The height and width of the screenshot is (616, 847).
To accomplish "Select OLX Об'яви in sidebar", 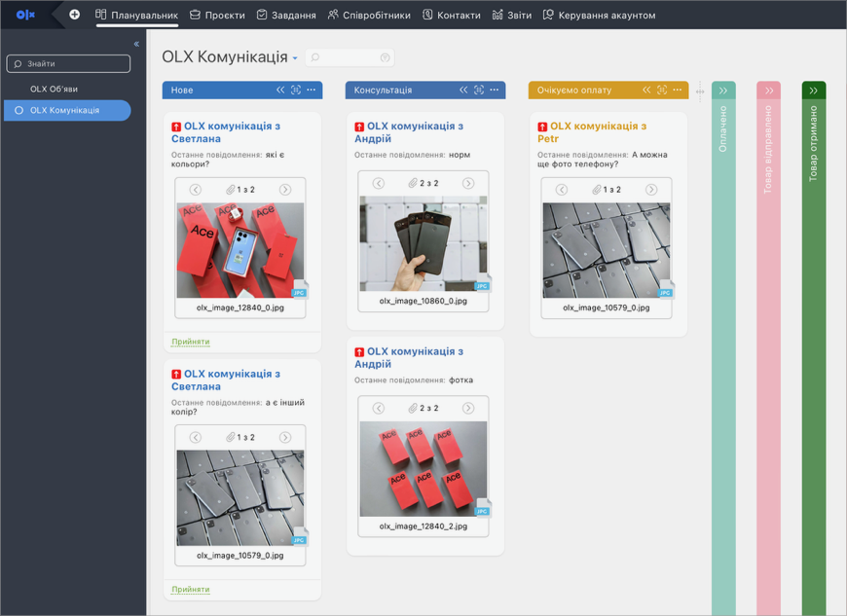I will [54, 90].
